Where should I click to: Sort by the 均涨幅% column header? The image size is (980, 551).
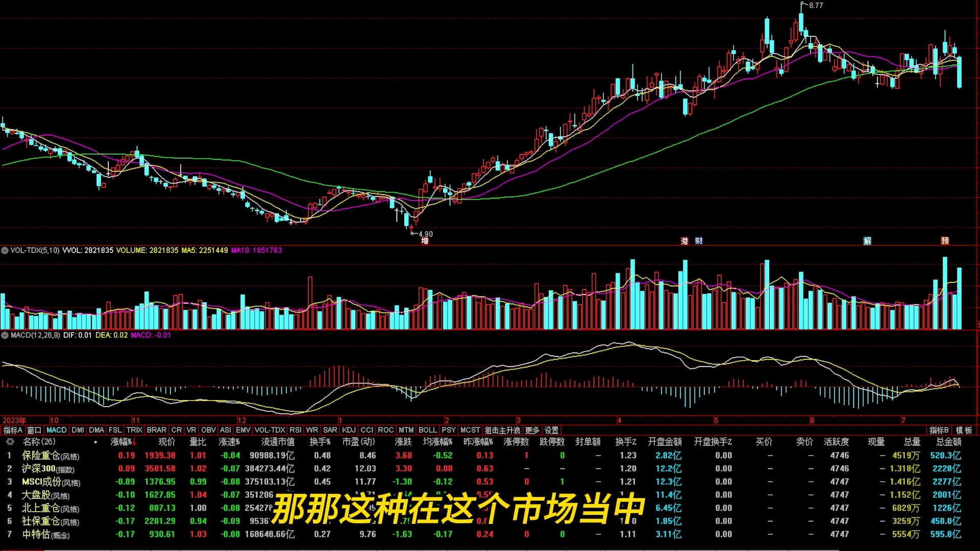[x=437, y=442]
